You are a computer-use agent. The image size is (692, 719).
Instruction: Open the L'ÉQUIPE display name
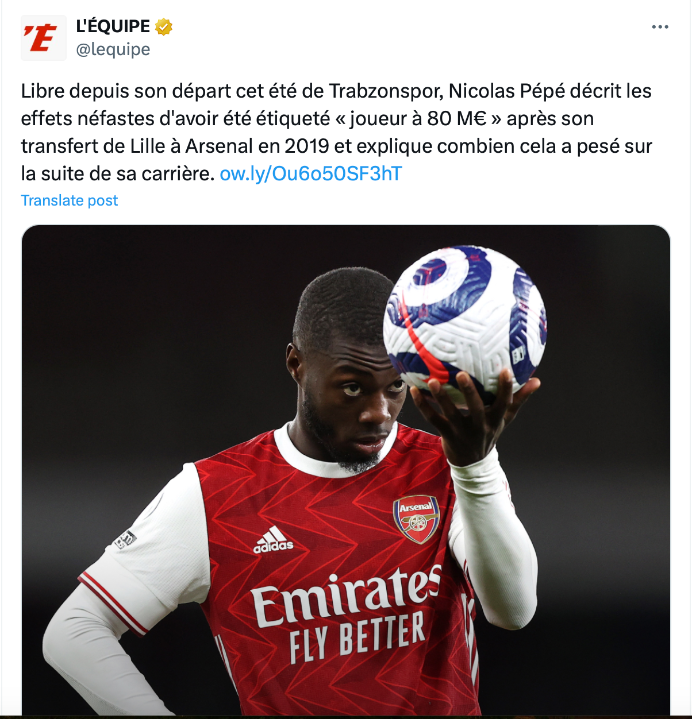pyautogui.click(x=113, y=27)
